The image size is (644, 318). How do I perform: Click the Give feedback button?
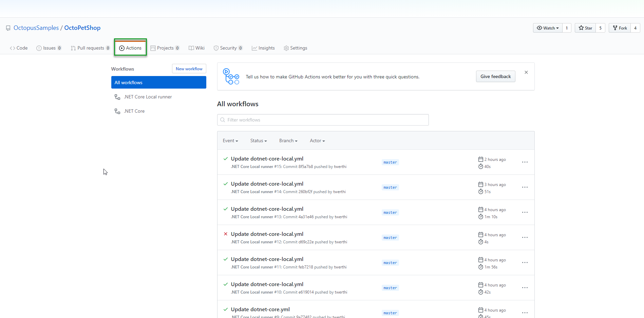tap(495, 76)
